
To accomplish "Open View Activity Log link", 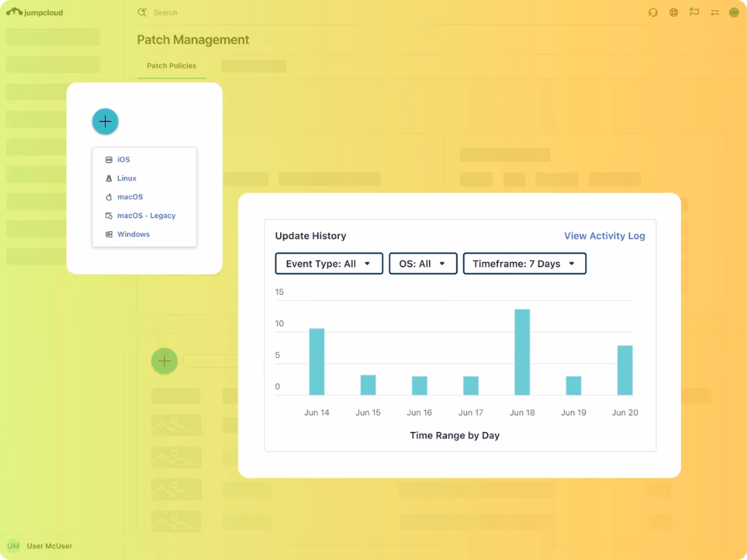I will point(605,236).
